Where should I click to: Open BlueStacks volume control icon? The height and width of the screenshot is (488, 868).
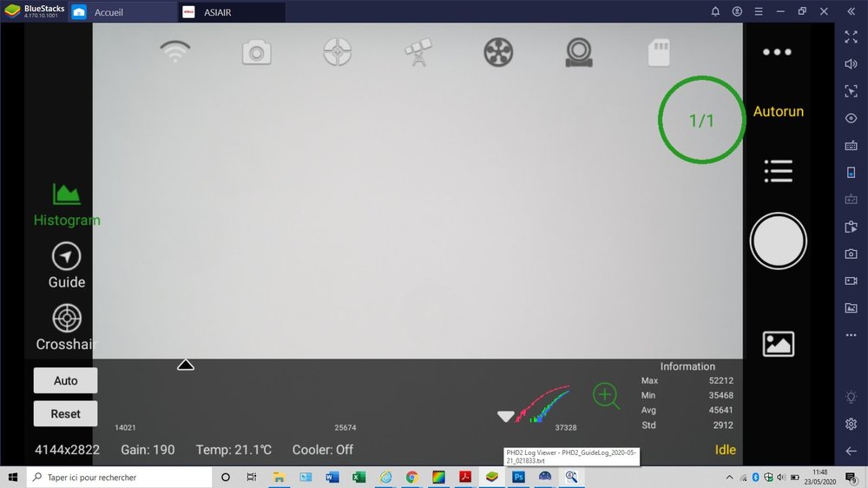[851, 63]
